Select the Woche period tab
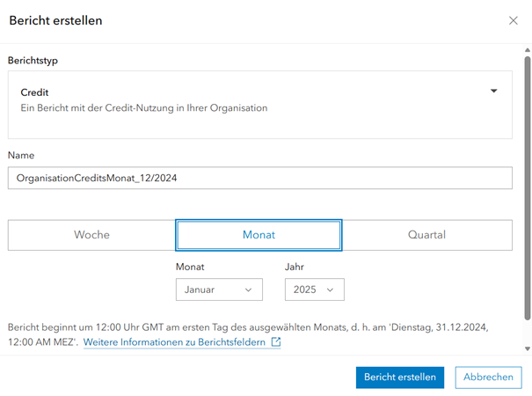 point(91,235)
